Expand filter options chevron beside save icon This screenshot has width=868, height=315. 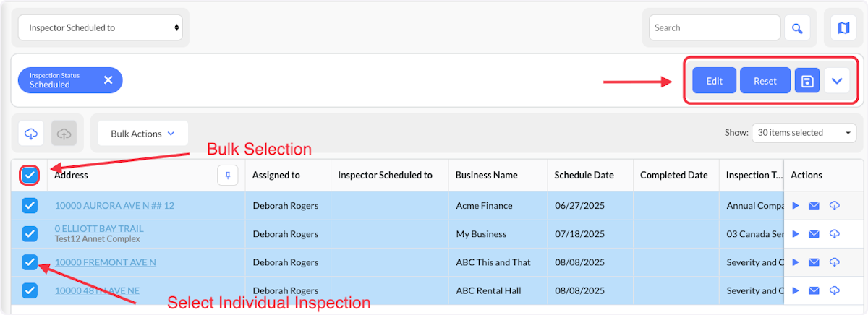(837, 81)
